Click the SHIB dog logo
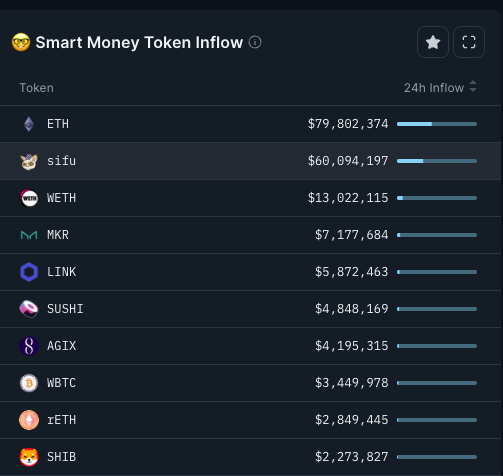 pos(29,457)
